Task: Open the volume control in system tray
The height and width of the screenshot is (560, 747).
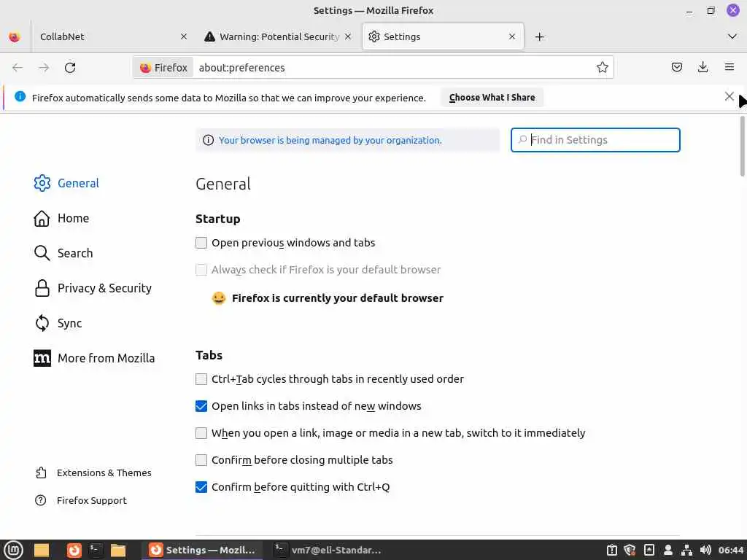Action: pos(705,550)
